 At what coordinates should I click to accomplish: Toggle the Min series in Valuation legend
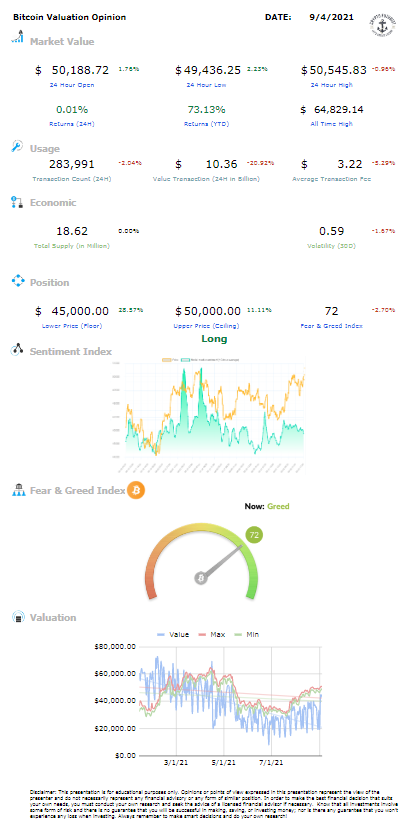[246, 634]
